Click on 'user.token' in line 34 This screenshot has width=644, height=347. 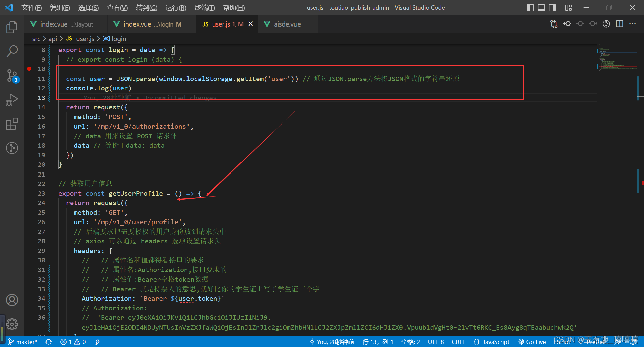(198, 298)
